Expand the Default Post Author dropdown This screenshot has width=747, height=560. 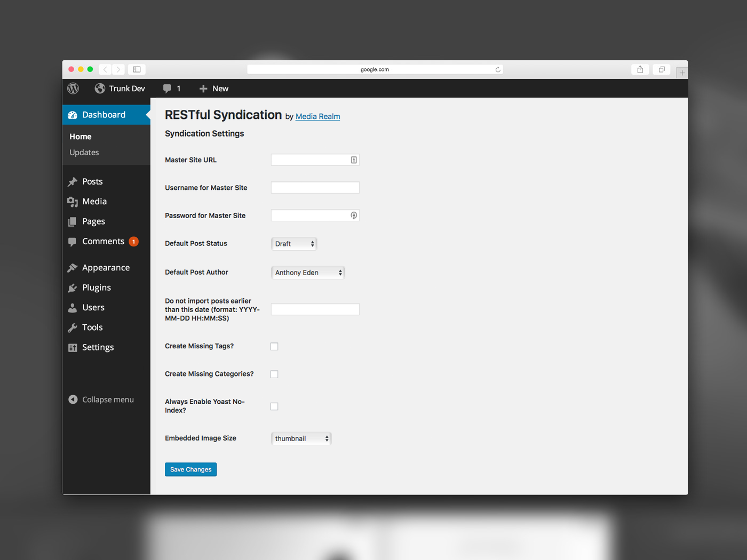point(308,273)
